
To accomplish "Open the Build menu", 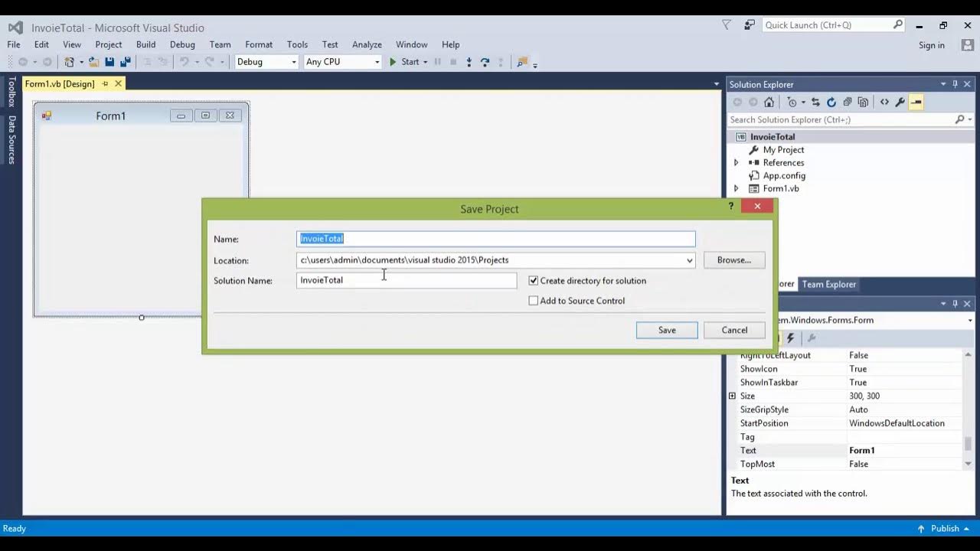I will [x=145, y=44].
